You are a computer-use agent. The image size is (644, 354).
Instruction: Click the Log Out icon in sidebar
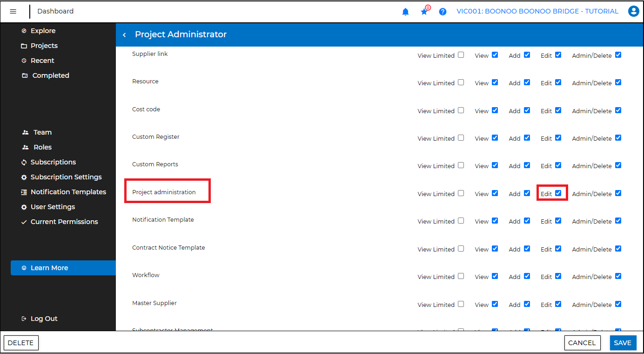click(24, 319)
